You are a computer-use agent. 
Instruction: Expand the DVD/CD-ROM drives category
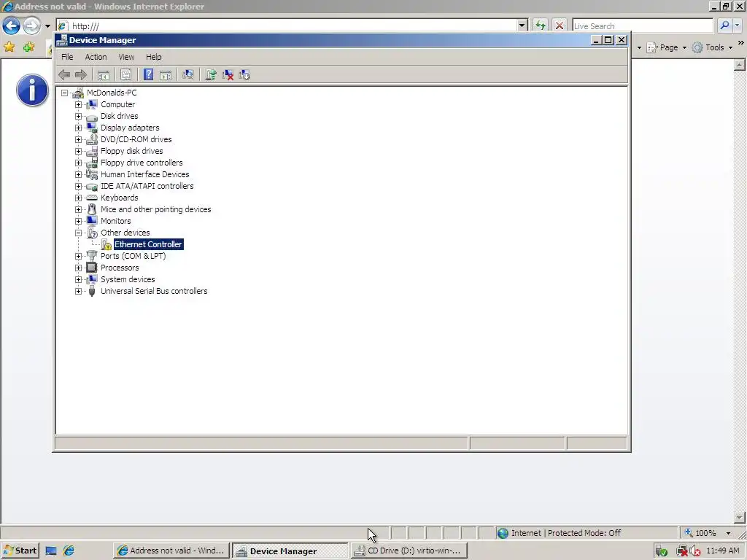78,139
